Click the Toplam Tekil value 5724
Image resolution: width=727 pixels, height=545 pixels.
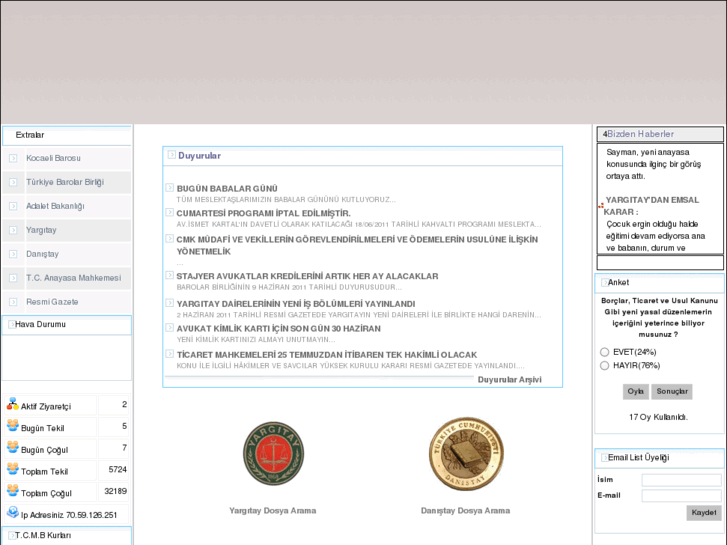pyautogui.click(x=118, y=469)
